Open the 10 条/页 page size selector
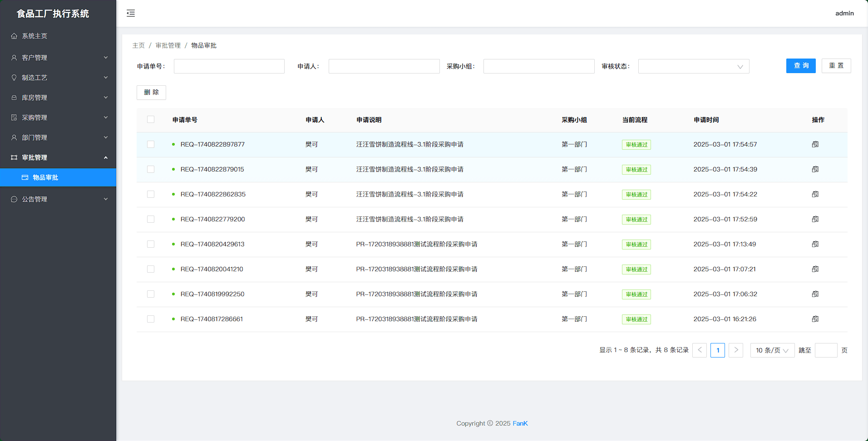Image resolution: width=868 pixels, height=441 pixels. coord(772,350)
